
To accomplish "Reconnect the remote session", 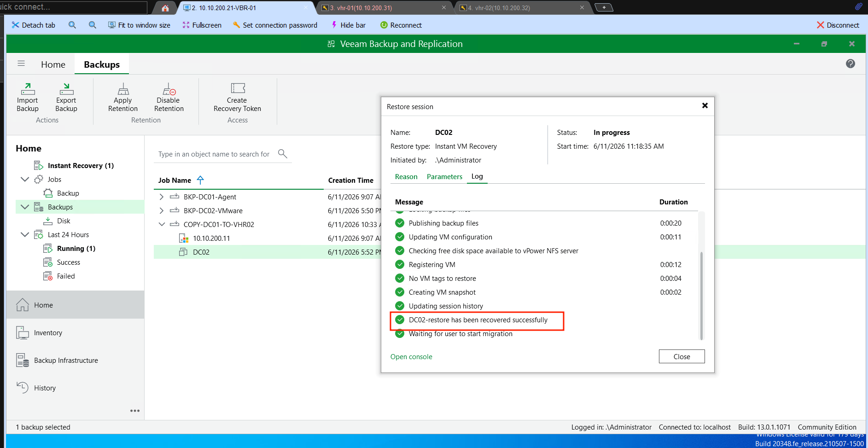I will [x=401, y=25].
